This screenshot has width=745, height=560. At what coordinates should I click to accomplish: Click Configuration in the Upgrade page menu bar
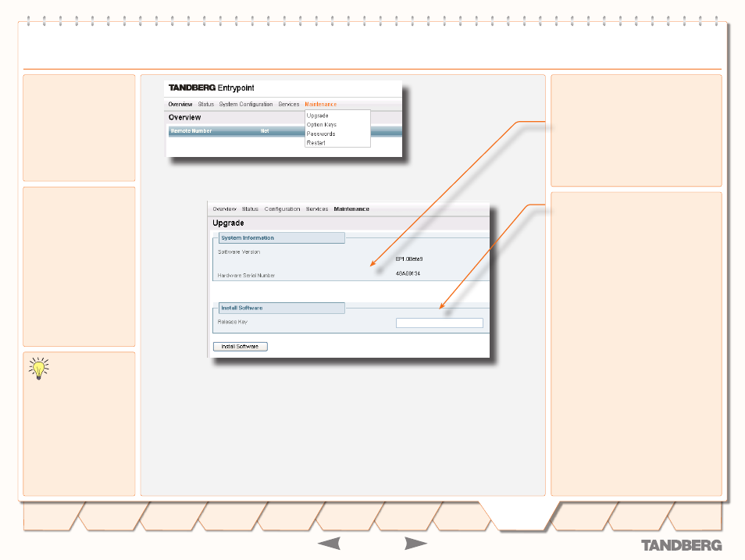click(x=282, y=209)
